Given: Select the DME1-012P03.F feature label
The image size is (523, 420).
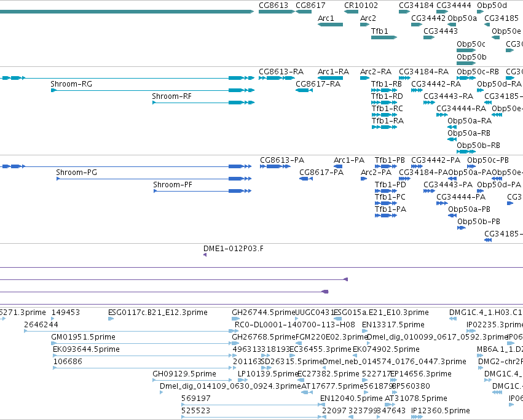Looking at the screenshot, I should 233,249.
